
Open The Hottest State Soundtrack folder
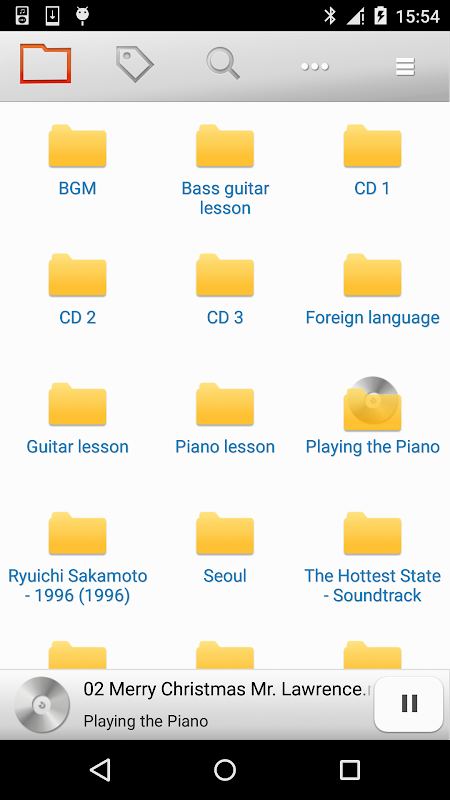coord(372,558)
